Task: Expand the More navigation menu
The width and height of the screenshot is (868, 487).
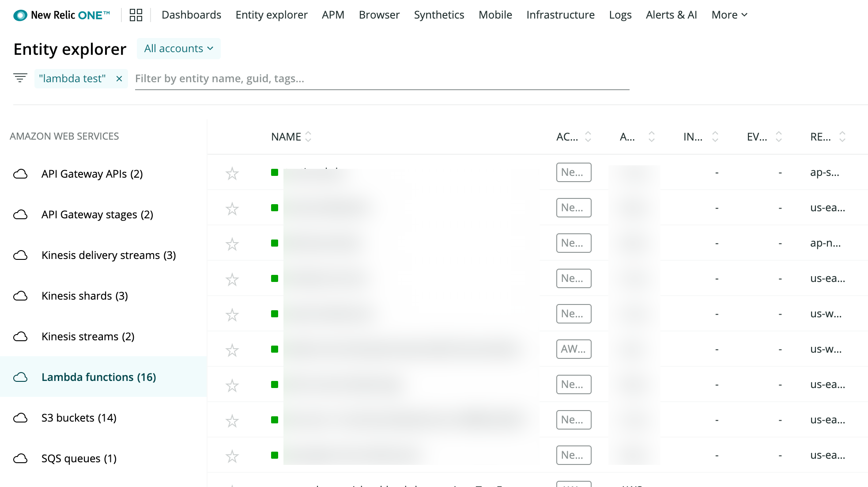Action: (x=729, y=15)
